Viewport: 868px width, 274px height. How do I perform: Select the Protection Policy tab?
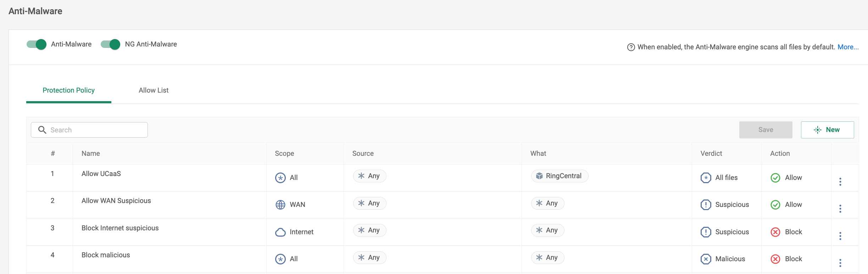tap(68, 91)
